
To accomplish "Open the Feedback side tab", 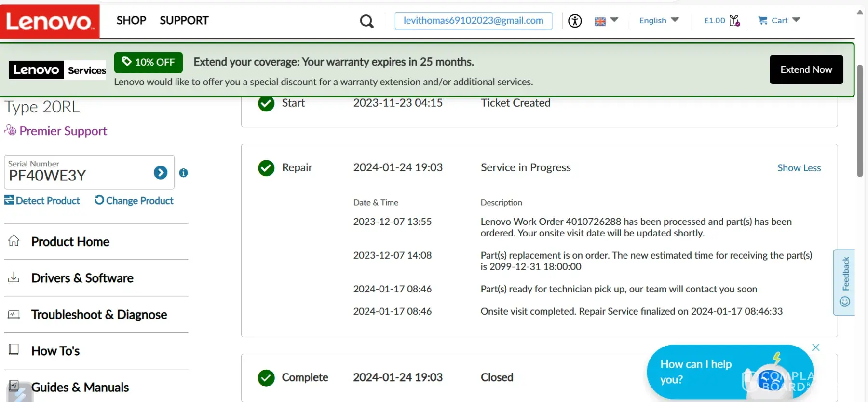I will (x=844, y=282).
